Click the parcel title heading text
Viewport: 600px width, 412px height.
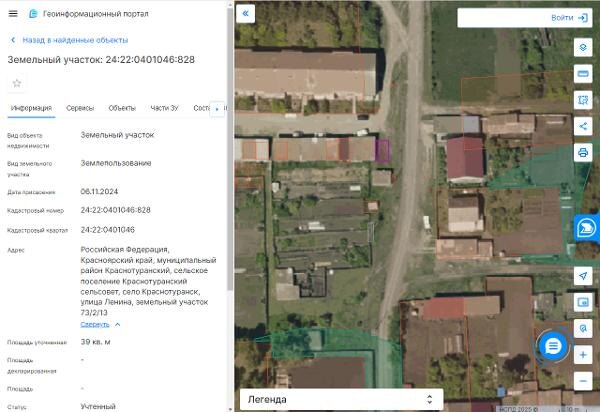[x=101, y=60]
